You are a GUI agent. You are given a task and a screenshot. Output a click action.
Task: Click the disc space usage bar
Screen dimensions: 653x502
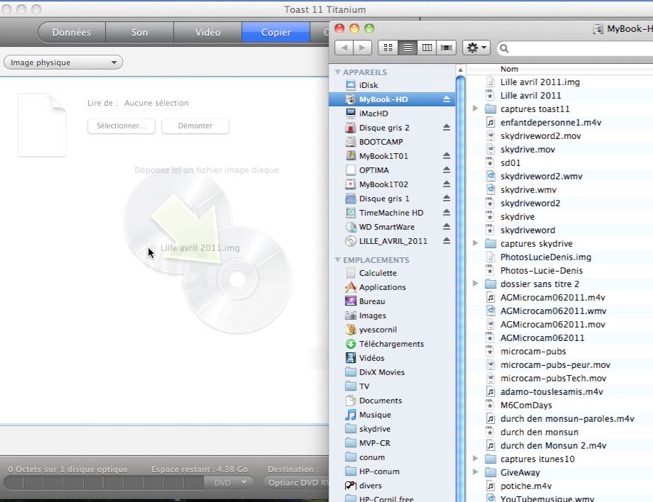(x=104, y=483)
